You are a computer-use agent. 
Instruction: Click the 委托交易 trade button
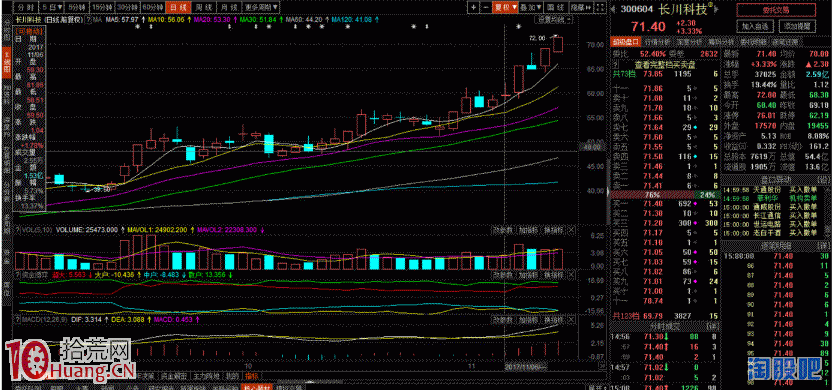(x=776, y=10)
